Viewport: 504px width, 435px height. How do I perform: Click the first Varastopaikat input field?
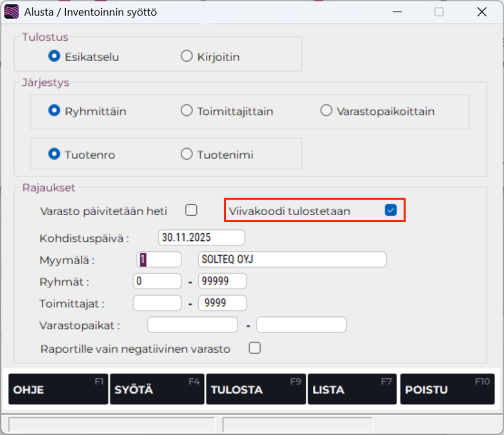pyautogui.click(x=192, y=325)
